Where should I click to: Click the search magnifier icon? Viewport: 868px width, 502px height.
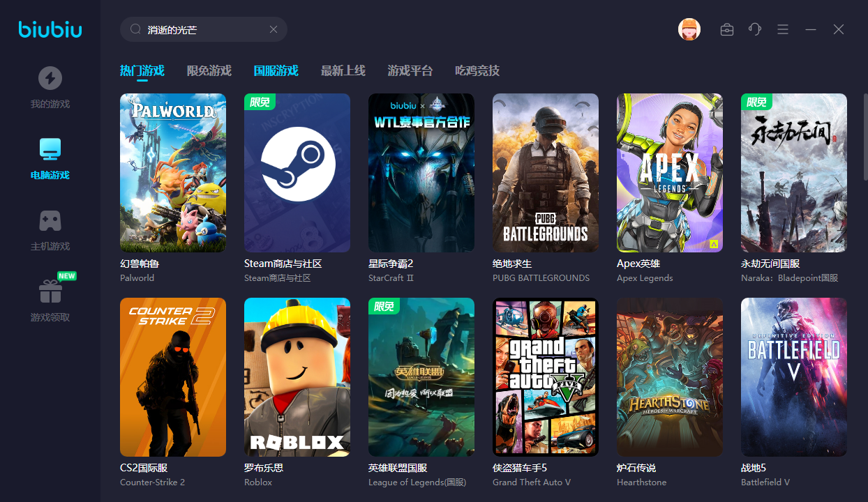click(135, 29)
